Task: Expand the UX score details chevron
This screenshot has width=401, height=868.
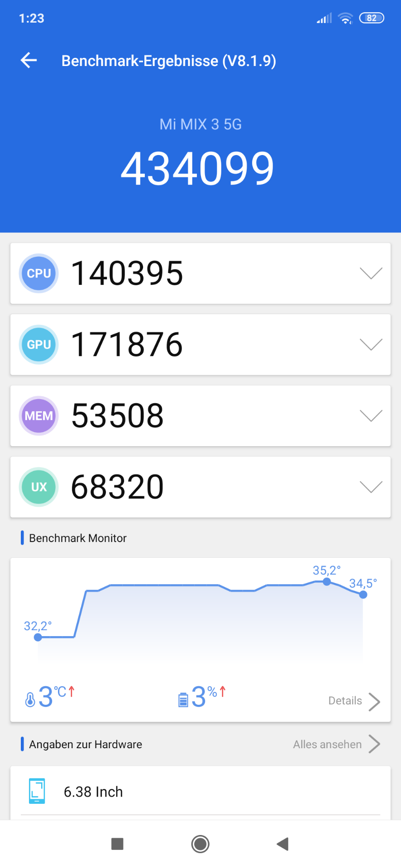Action: pos(371,487)
